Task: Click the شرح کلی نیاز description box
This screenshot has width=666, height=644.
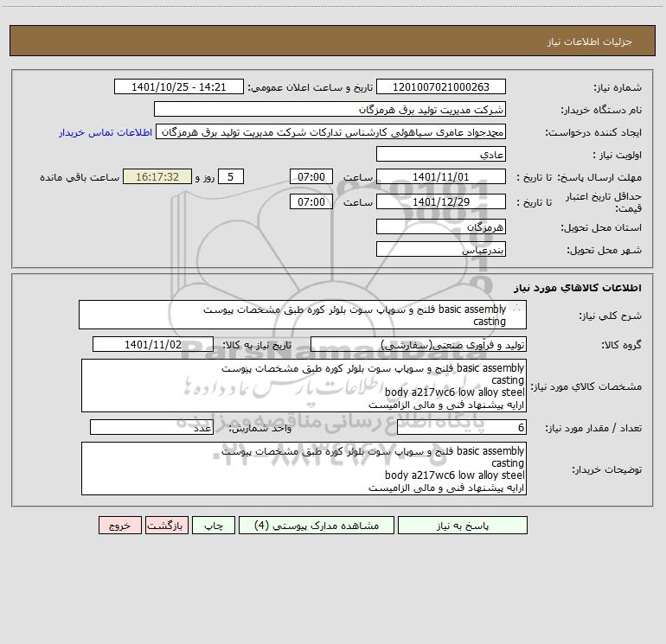Action: click(x=303, y=315)
